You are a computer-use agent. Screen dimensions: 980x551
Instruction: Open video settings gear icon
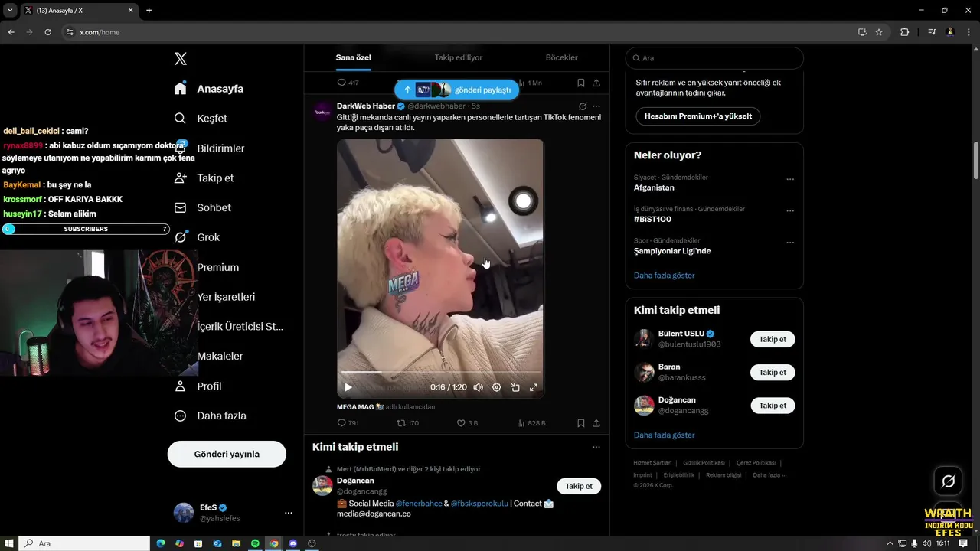click(496, 387)
